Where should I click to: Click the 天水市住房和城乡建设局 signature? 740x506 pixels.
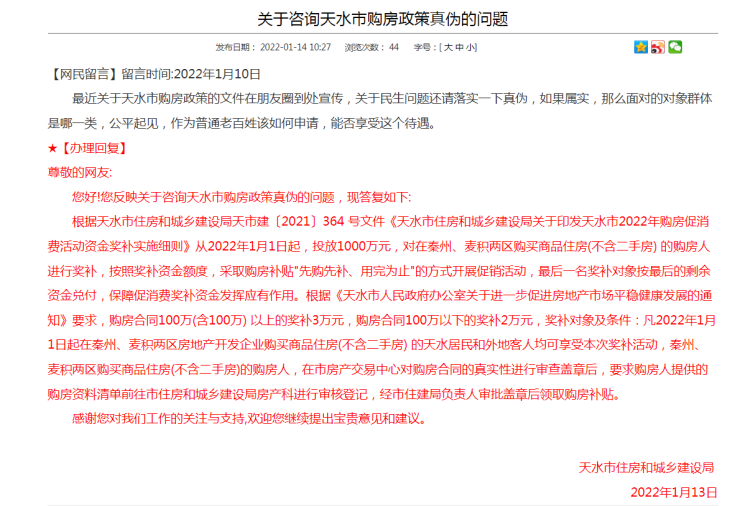click(648, 468)
